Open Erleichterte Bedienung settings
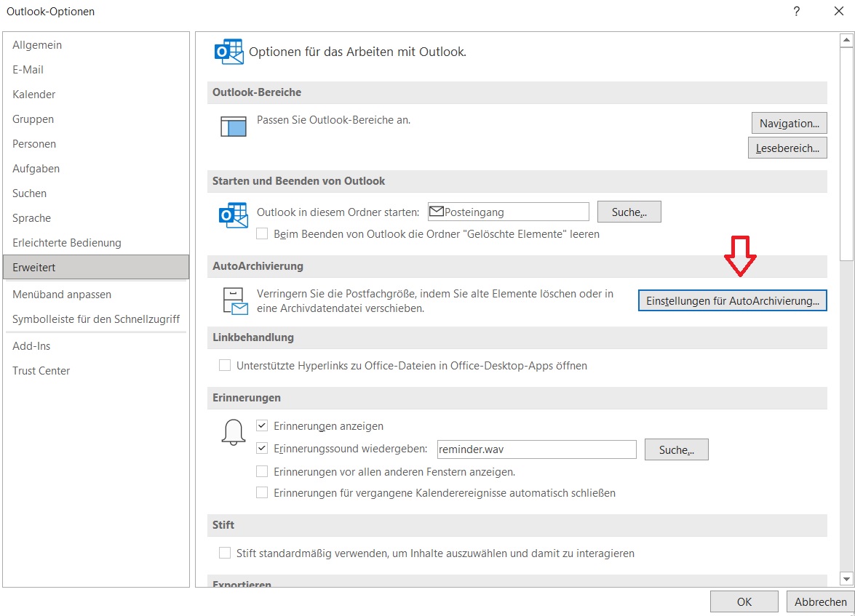This screenshot has height=616, width=855. [96, 243]
